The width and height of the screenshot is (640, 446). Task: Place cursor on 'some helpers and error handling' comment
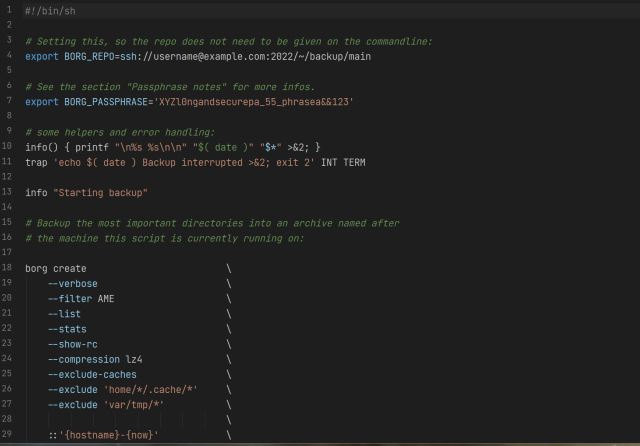coord(120,132)
